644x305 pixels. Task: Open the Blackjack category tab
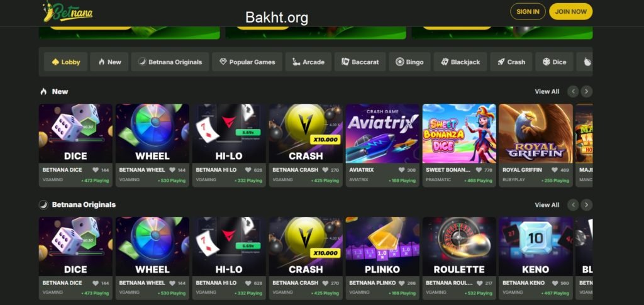pyautogui.click(x=460, y=62)
